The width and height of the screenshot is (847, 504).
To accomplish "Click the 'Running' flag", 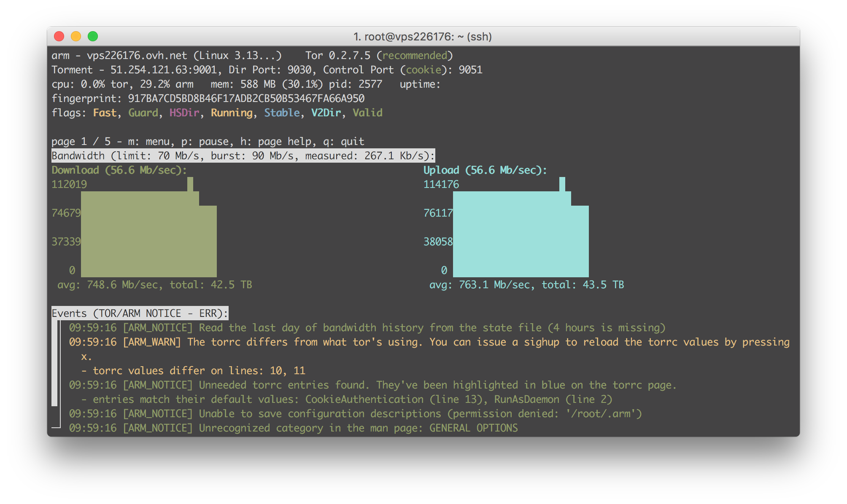I will pyautogui.click(x=232, y=113).
